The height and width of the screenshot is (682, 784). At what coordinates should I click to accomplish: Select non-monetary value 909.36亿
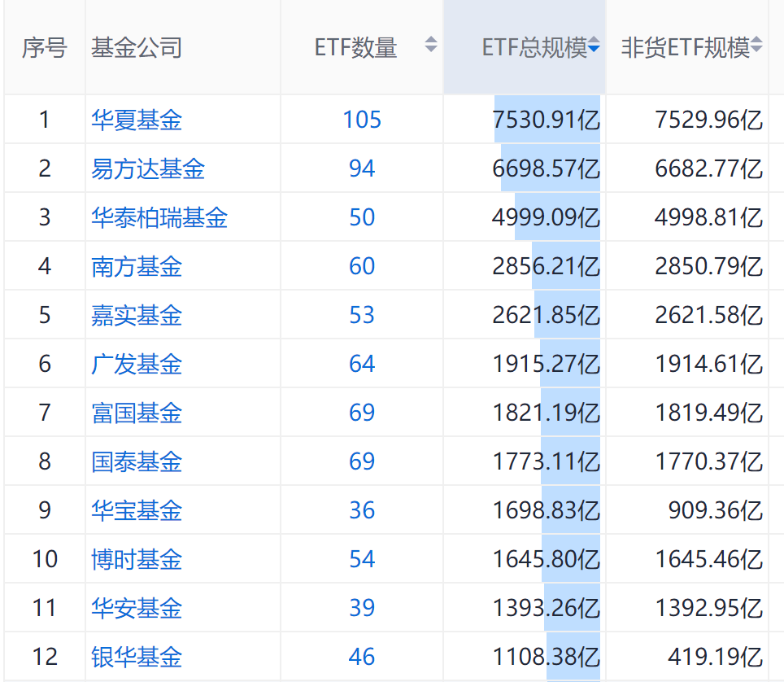716,510
